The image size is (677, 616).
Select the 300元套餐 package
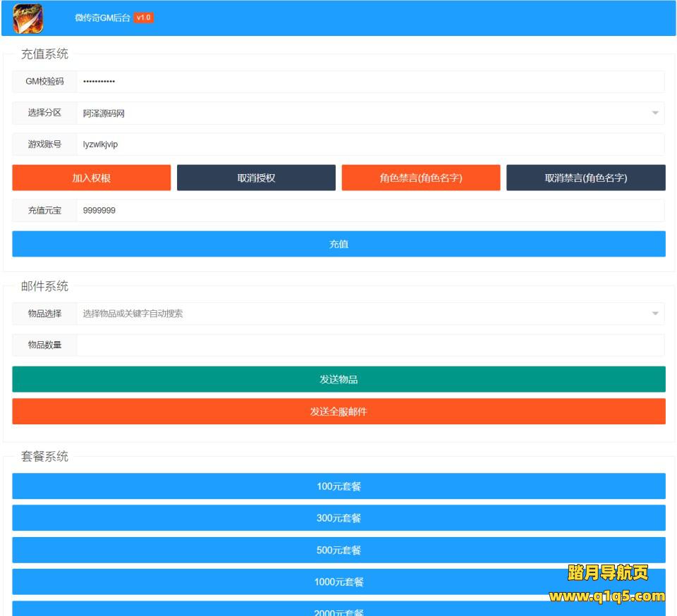click(x=338, y=518)
